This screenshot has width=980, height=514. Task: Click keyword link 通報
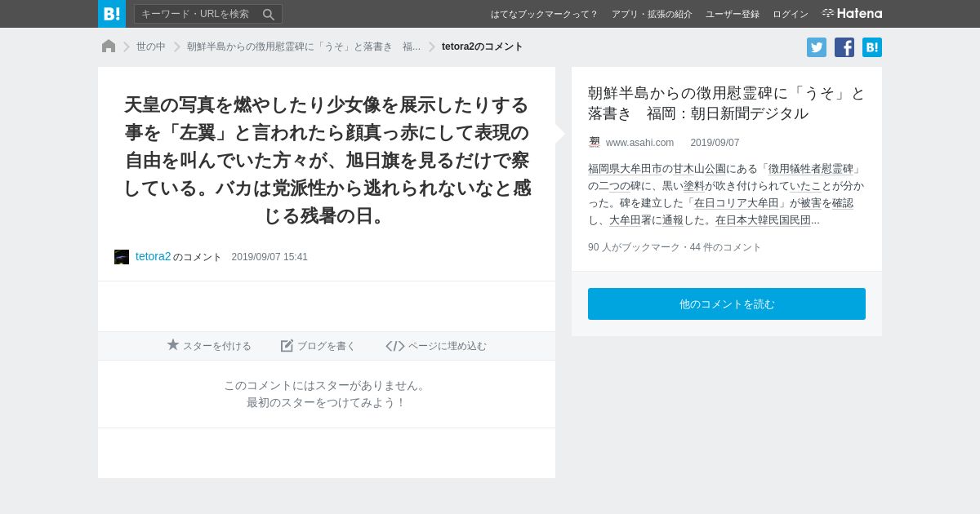[673, 220]
